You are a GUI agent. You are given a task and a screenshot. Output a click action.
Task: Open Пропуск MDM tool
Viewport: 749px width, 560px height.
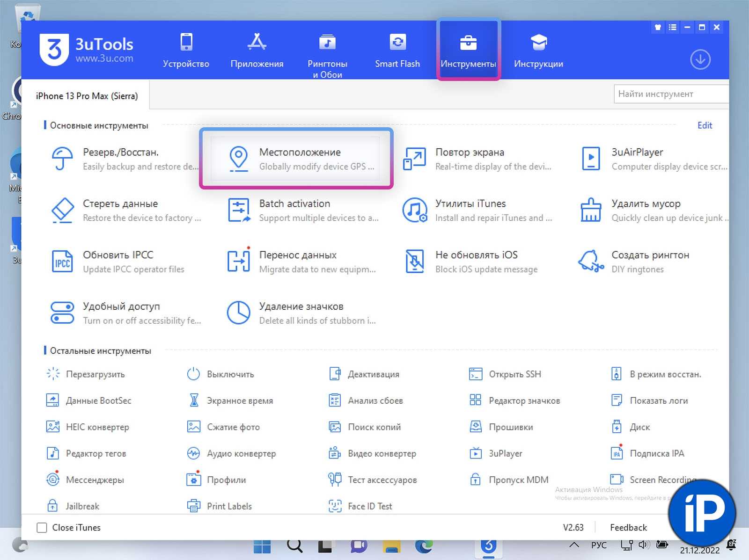(x=508, y=480)
